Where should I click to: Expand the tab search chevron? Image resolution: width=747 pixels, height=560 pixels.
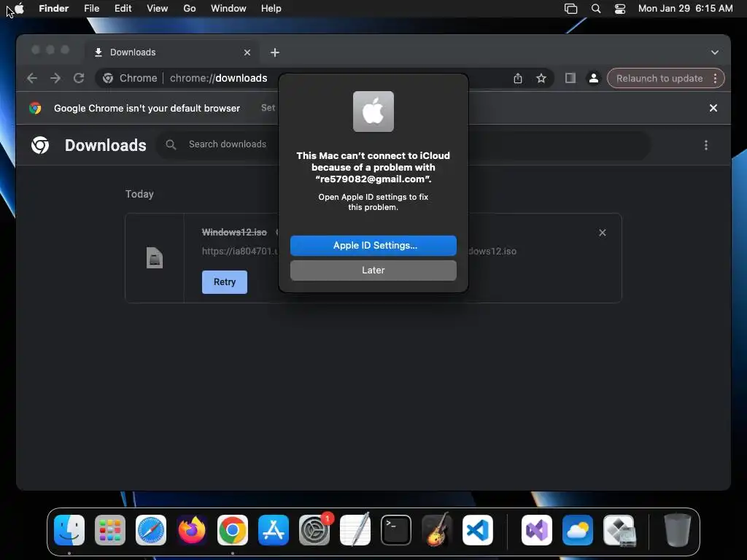(x=715, y=52)
